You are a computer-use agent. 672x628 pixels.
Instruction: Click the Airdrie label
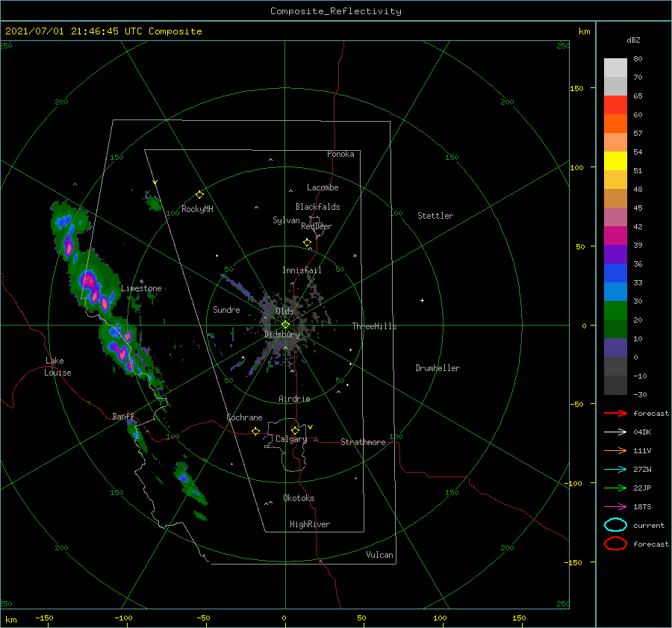click(294, 399)
